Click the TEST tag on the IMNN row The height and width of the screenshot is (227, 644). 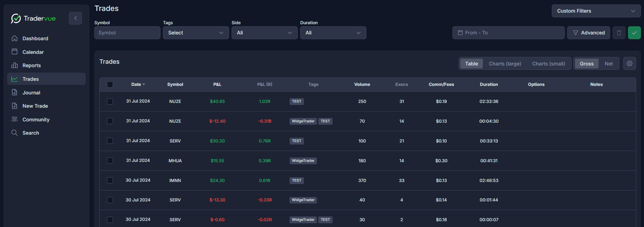click(297, 181)
